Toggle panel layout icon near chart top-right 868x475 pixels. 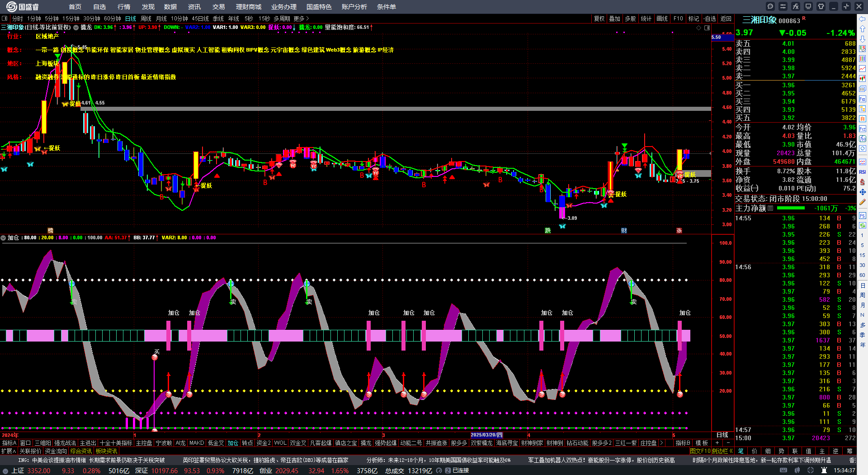click(707, 28)
